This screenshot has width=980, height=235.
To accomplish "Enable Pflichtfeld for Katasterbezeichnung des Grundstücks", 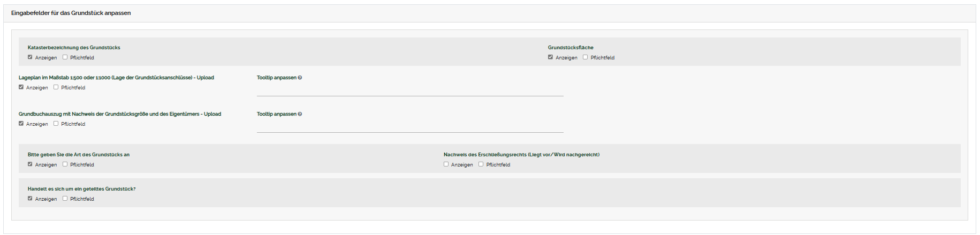I will [x=65, y=57].
